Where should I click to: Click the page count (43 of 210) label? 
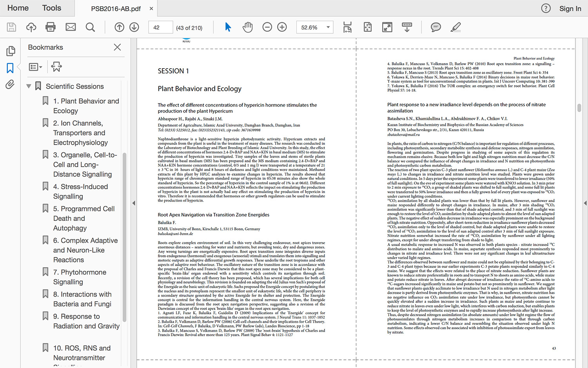[189, 28]
